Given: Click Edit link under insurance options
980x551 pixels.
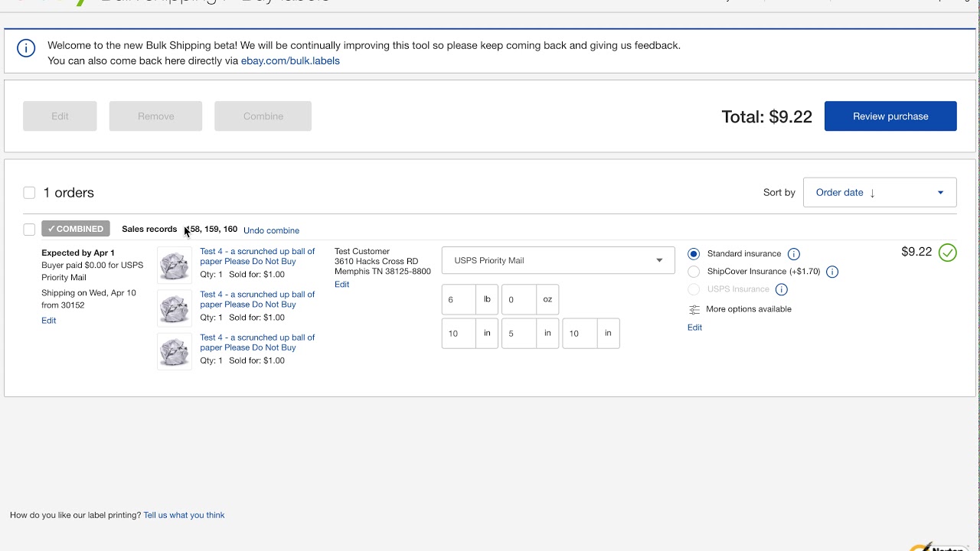Looking at the screenshot, I should (694, 328).
